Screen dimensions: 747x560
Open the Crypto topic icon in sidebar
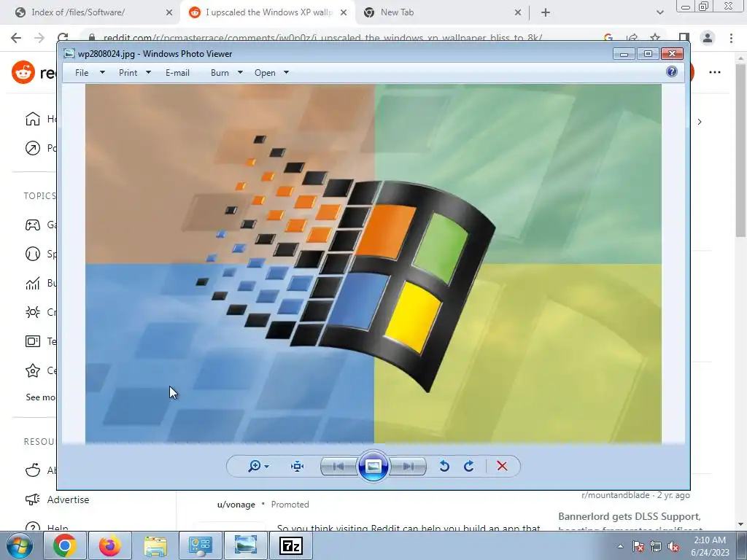click(x=32, y=312)
